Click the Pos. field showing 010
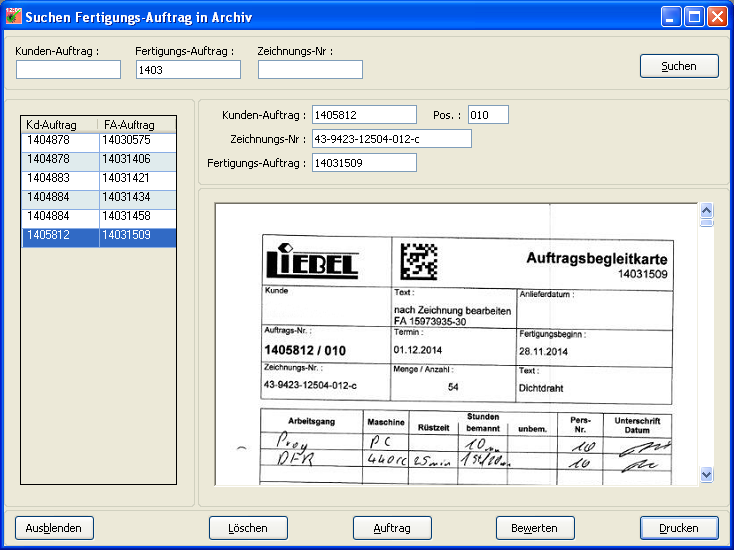Screen dimensions: 734x550 [x=488, y=115]
